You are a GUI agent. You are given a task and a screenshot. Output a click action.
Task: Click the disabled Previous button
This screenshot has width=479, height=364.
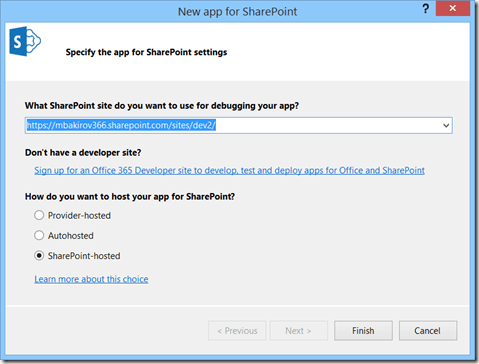point(237,331)
